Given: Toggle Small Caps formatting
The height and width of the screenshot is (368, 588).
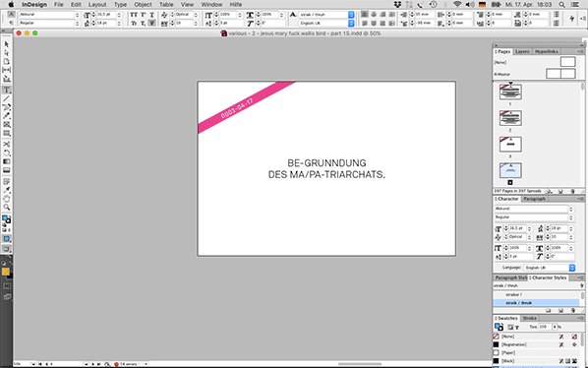Looking at the screenshot, I should point(134,24).
